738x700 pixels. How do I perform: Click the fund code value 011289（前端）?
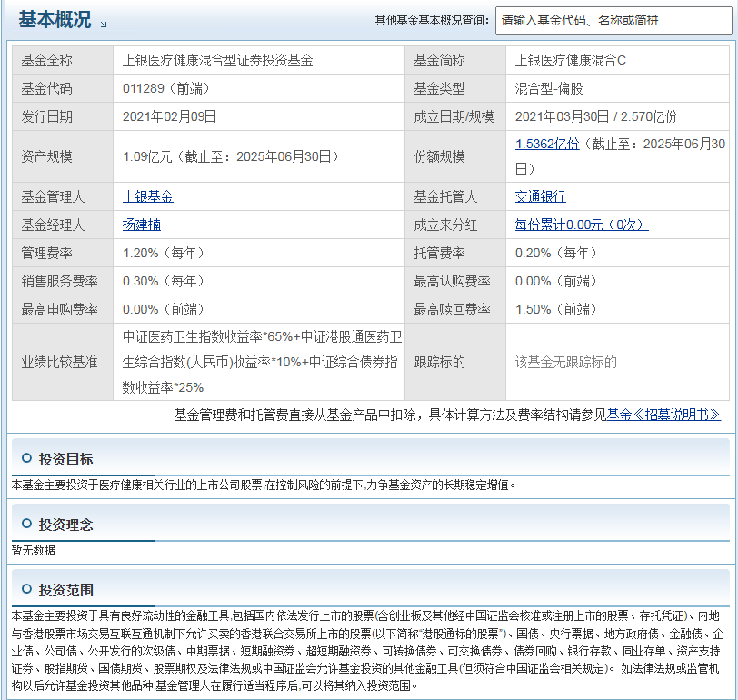(166, 88)
